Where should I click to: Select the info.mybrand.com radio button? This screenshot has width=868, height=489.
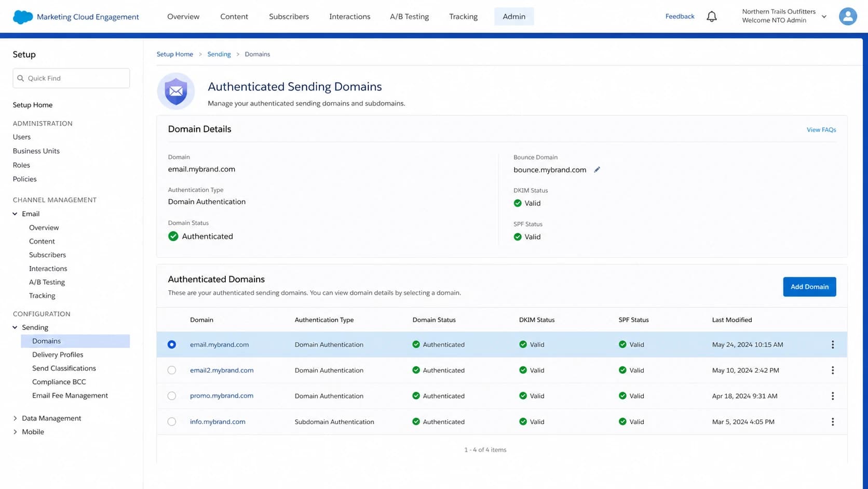click(172, 421)
